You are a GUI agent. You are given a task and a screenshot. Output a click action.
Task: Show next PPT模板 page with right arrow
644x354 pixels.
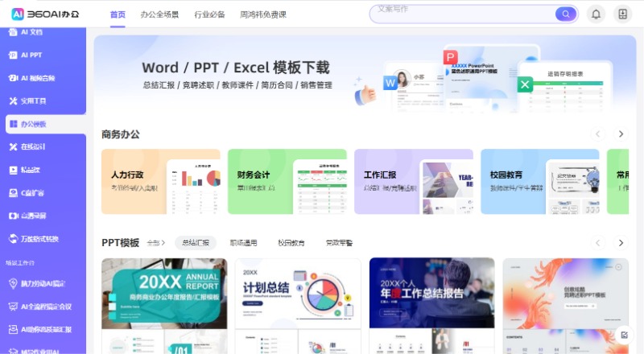[621, 242]
